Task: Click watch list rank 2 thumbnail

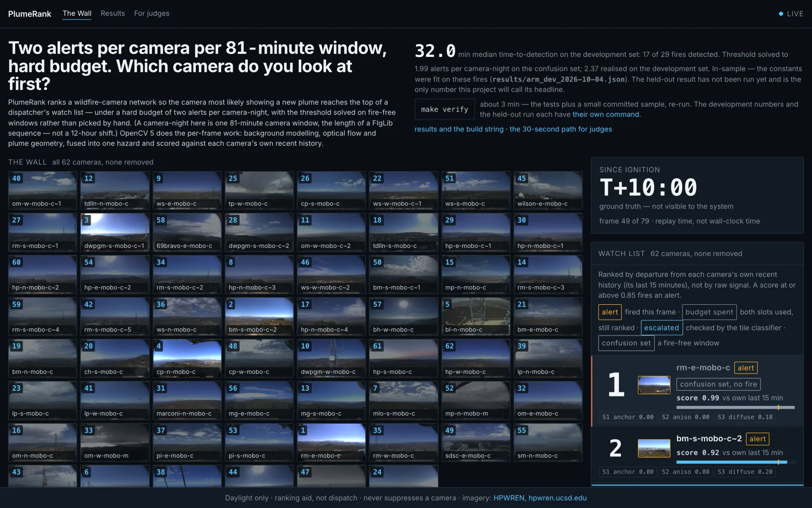Action: (654, 448)
